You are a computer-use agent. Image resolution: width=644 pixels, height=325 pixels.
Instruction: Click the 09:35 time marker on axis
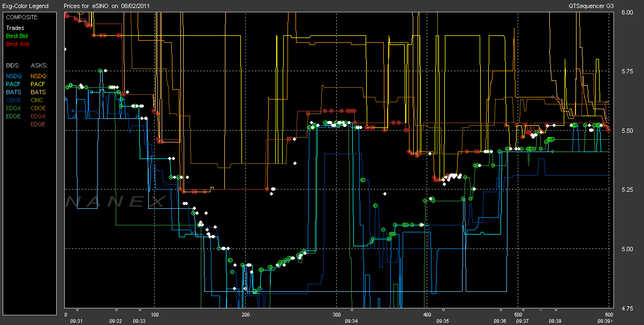click(443, 321)
